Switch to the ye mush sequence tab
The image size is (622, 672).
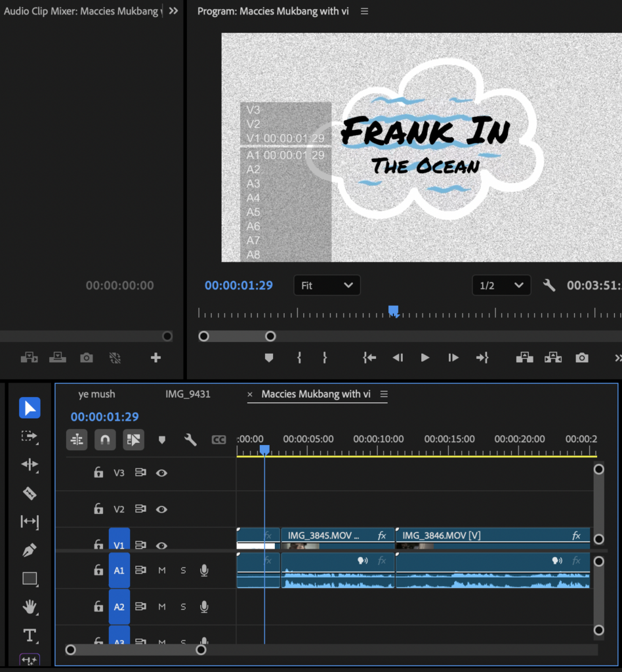point(97,394)
